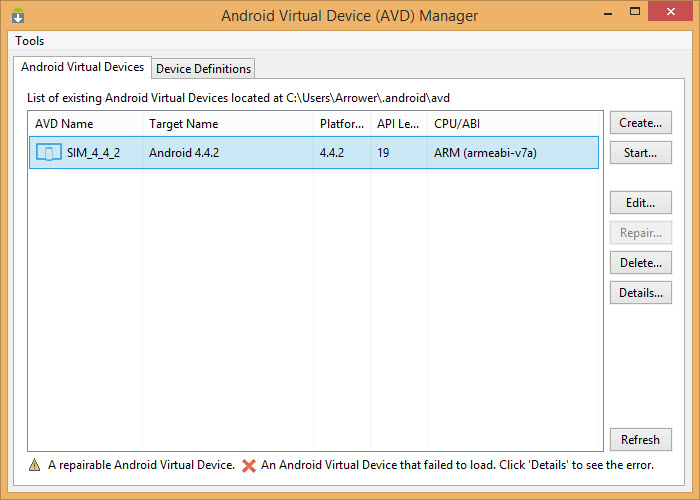Click the SIM_4_4_2 device icon
Screen dimensions: 700x500
(49, 153)
